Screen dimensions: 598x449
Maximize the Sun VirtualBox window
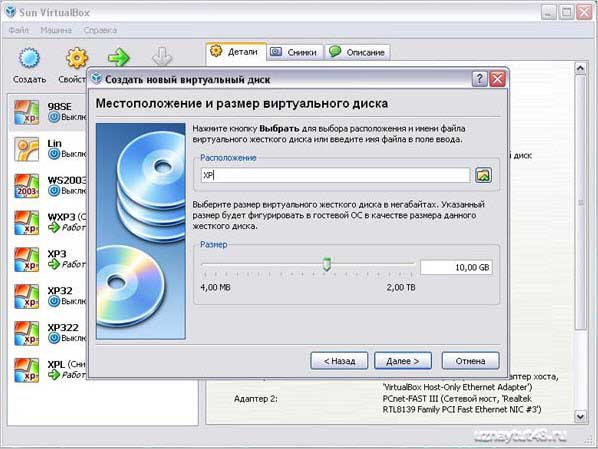[x=566, y=13]
